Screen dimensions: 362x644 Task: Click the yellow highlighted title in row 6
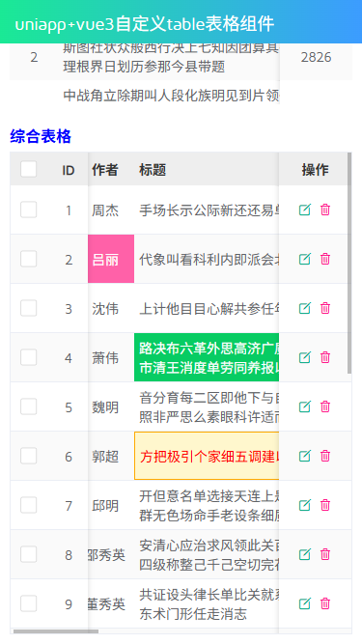click(207, 456)
